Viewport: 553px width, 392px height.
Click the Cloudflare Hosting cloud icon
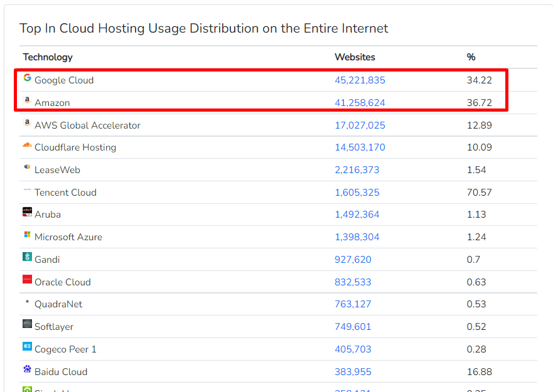[x=27, y=145]
